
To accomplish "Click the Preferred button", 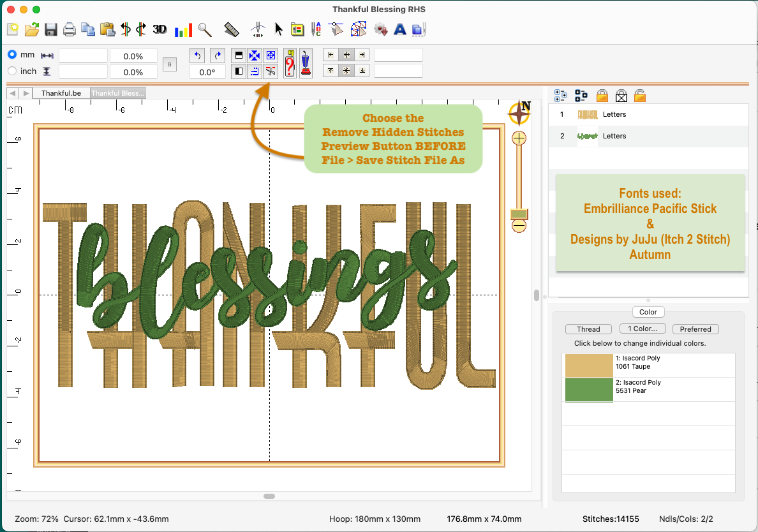I will (695, 329).
